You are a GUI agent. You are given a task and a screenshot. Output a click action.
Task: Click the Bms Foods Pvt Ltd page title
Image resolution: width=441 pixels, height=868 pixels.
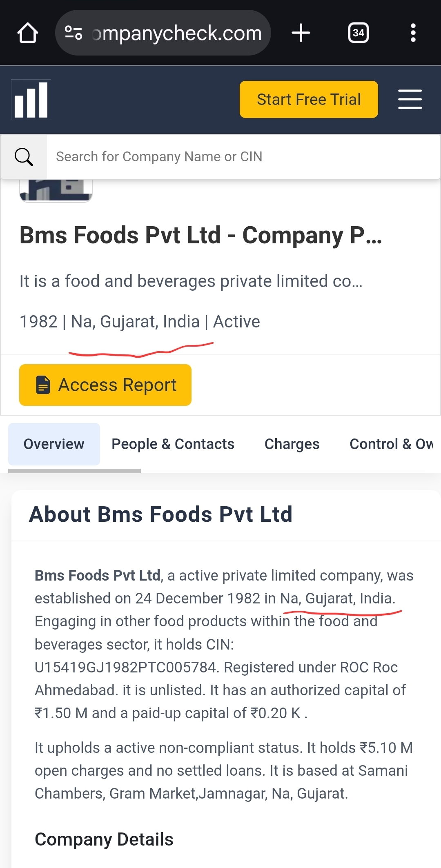click(200, 236)
